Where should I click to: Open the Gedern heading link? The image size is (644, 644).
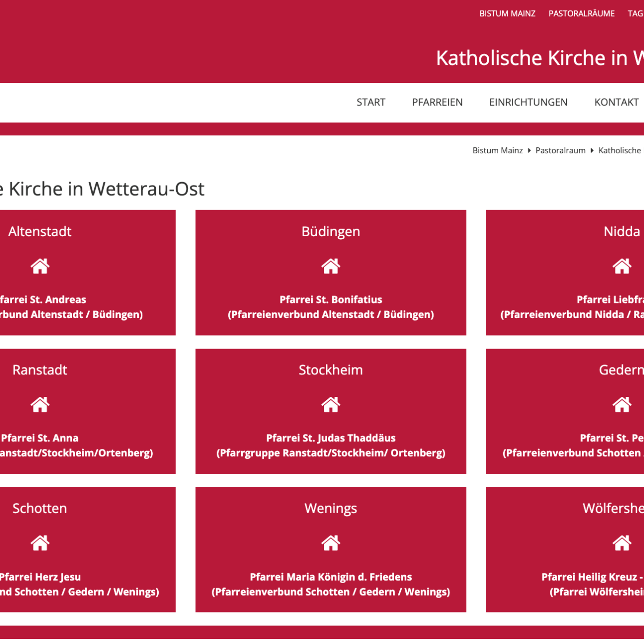pos(621,370)
